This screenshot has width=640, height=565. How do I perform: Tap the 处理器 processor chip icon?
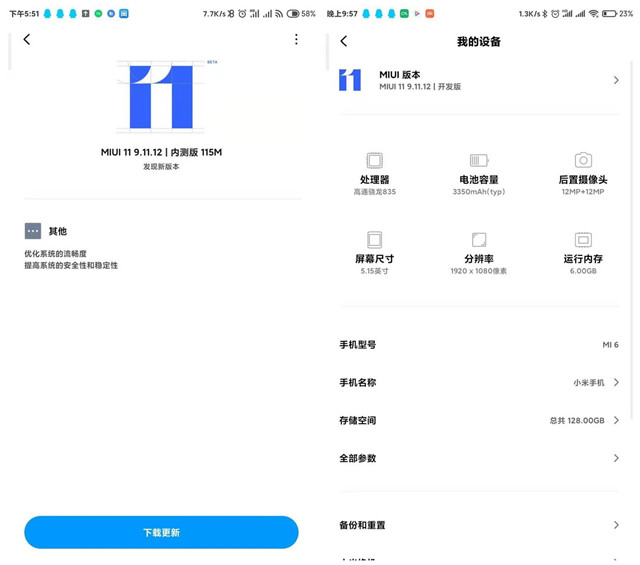(374, 161)
